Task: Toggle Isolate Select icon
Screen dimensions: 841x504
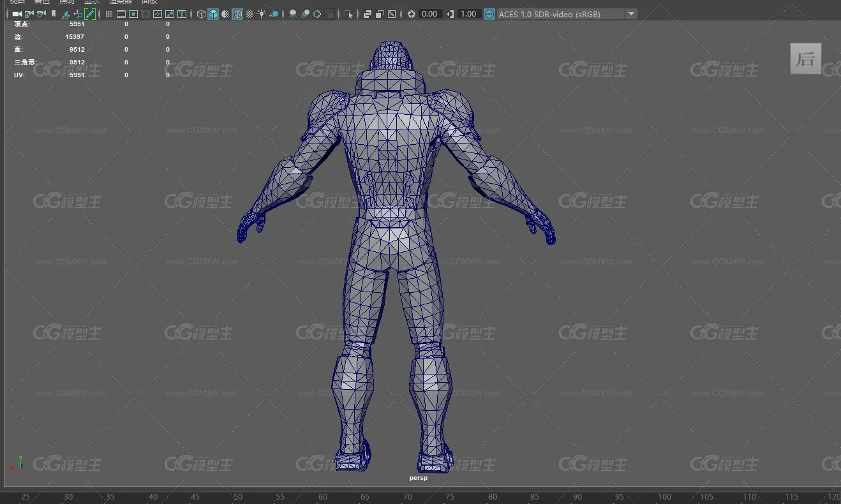Action: (348, 14)
